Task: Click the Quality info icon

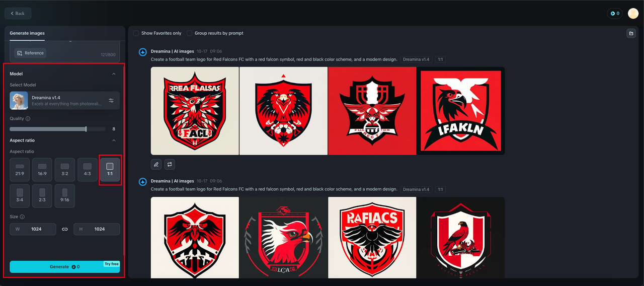Action: [28, 119]
